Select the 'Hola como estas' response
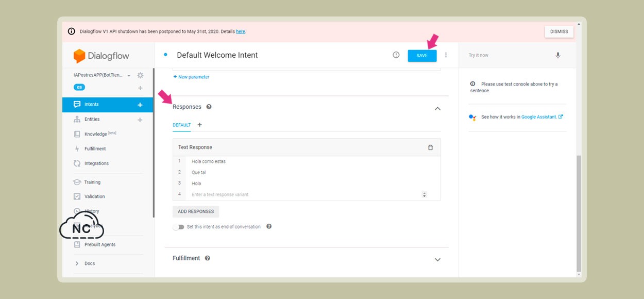 209,161
